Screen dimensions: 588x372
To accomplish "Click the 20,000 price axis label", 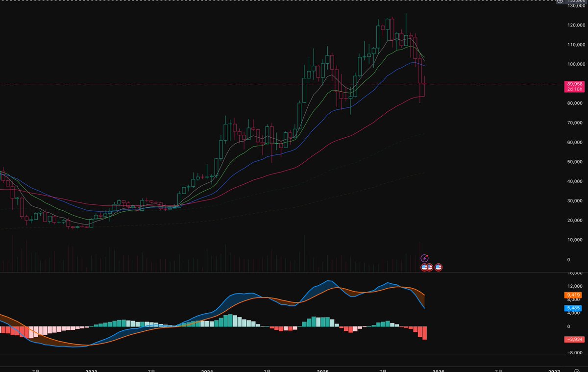I will (x=575, y=221).
